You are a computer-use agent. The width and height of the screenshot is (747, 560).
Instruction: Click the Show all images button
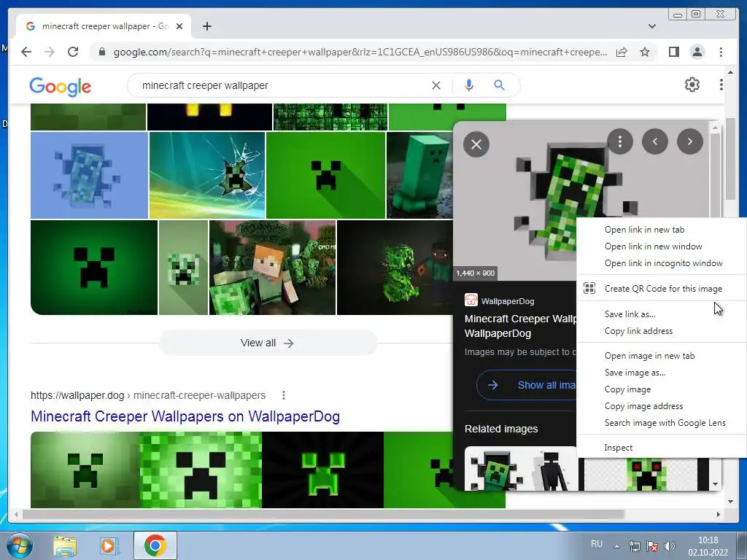tap(527, 385)
